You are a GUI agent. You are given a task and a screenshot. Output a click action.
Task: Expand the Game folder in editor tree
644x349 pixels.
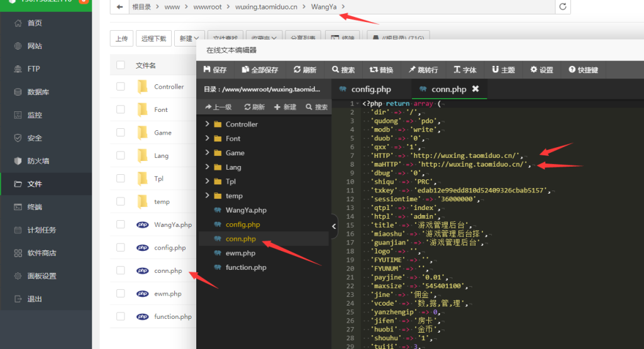(208, 153)
